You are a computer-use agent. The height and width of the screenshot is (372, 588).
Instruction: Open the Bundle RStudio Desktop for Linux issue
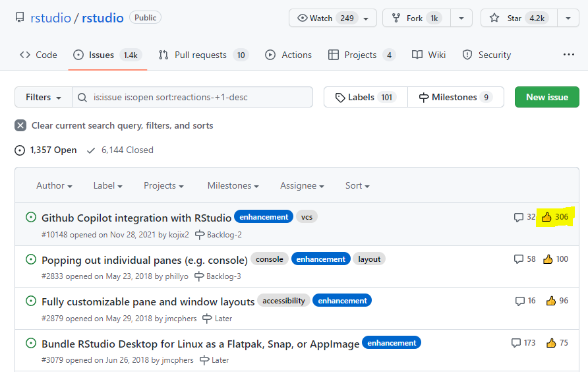200,344
